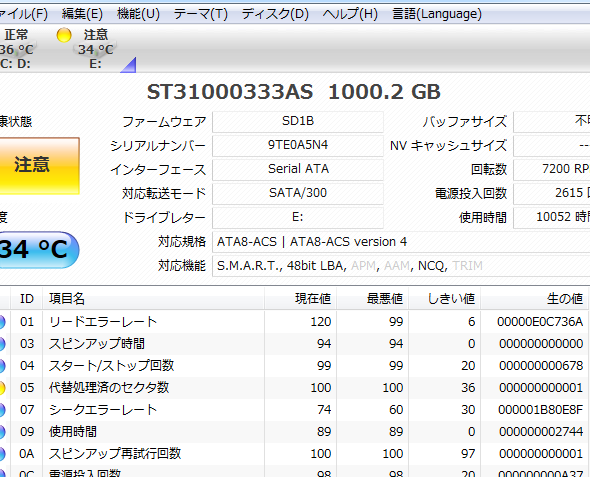
Task: Open the ディスク(D) menu
Action: 275,14
